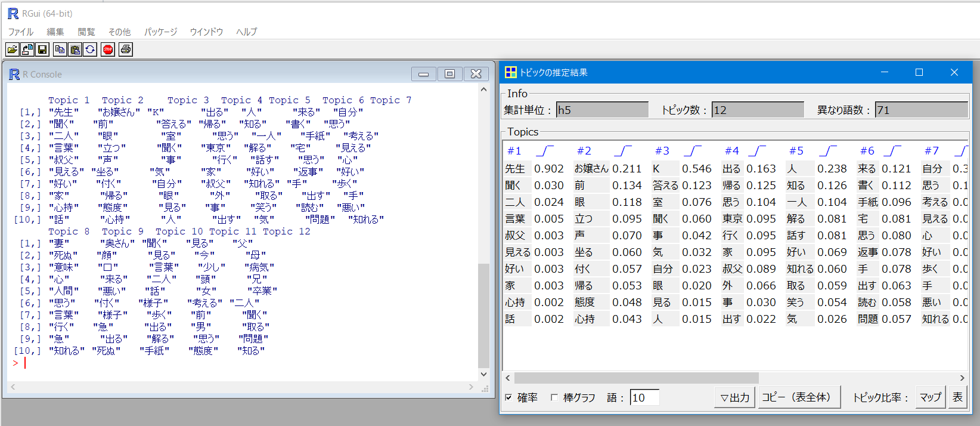Viewport: 980px width, 426px height.
Task: Close the R Console child window
Action: (x=476, y=74)
